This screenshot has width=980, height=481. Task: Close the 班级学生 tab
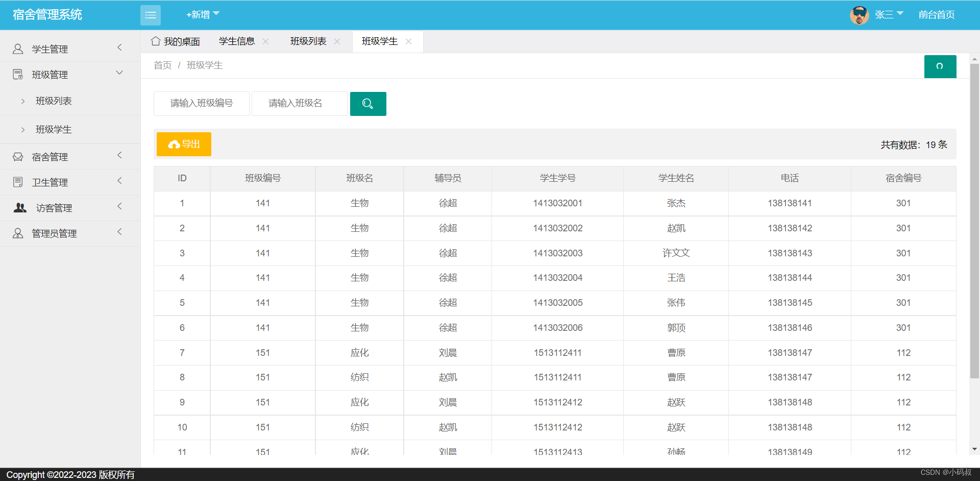click(x=408, y=41)
